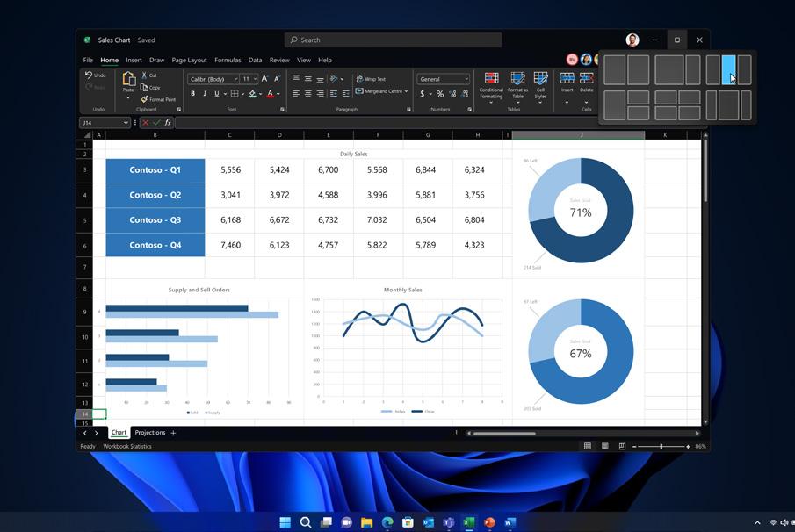Open Conditional Formatting options

(x=491, y=86)
